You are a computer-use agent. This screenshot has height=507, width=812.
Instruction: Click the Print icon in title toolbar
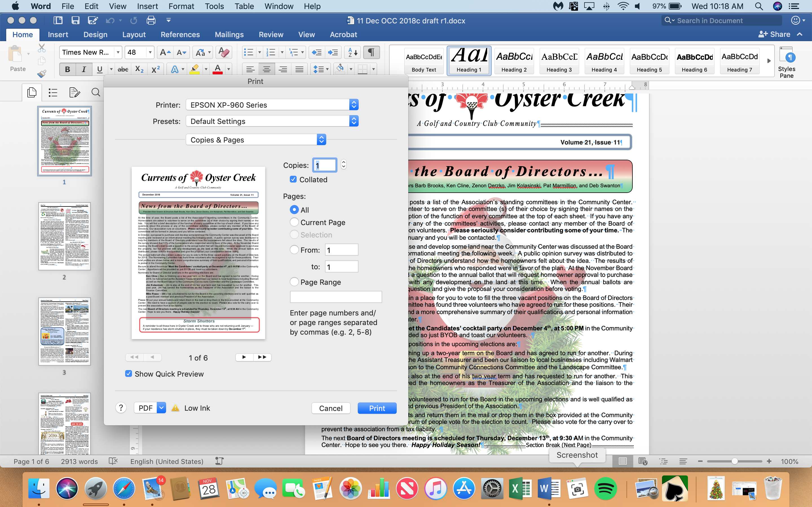point(151,21)
